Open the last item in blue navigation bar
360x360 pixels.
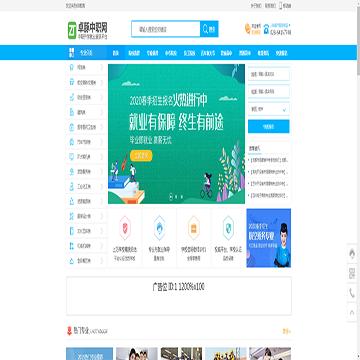point(282,53)
